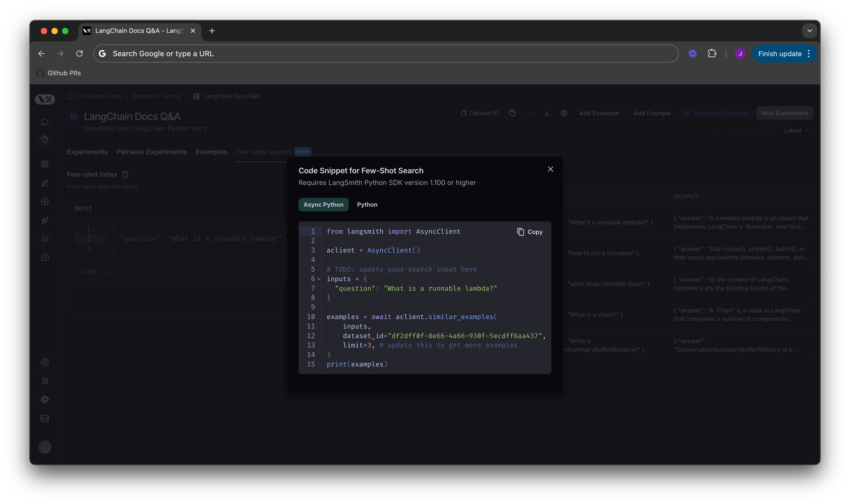Image resolution: width=850 pixels, height=504 pixels.
Task: Open the Latest version dropdown
Action: point(796,130)
